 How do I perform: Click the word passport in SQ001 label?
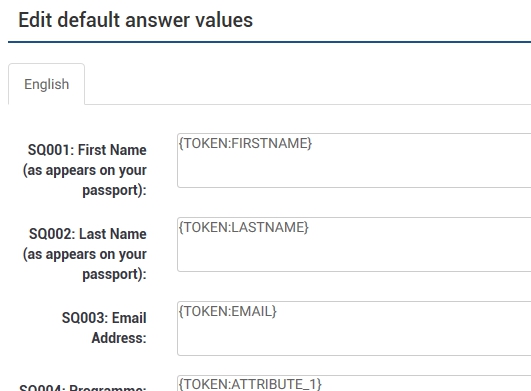(x=110, y=190)
